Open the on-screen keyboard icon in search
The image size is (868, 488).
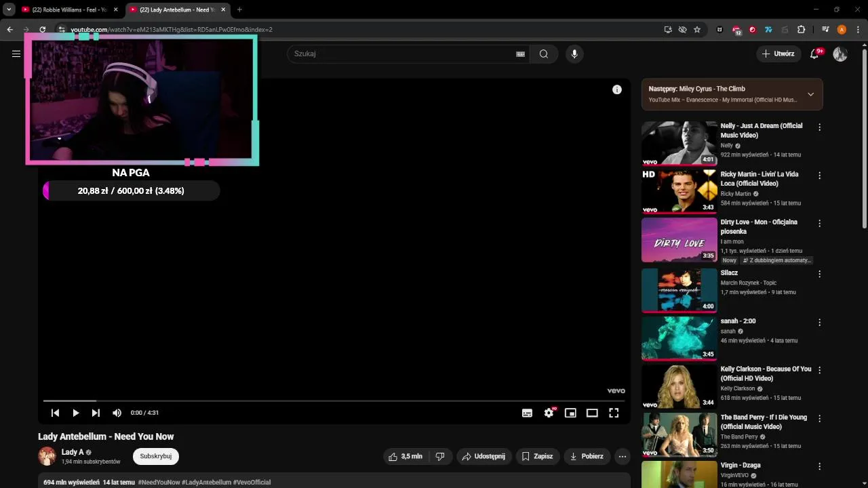(x=520, y=54)
